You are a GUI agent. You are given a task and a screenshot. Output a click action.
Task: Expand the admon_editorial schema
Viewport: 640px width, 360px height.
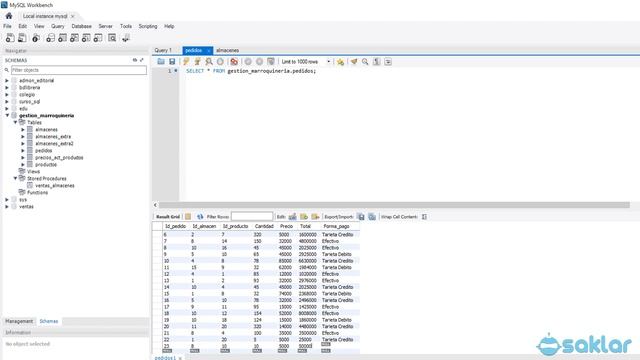coord(7,80)
